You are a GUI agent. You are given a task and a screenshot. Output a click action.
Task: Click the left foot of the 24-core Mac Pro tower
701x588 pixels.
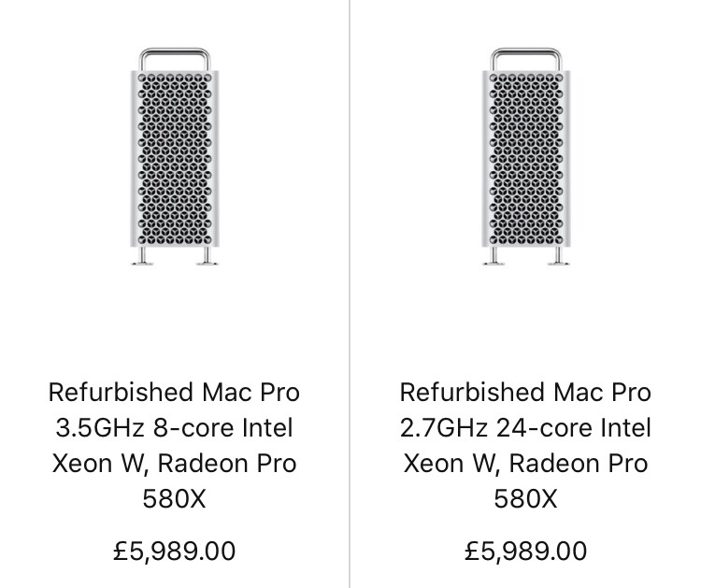pyautogui.click(x=494, y=256)
